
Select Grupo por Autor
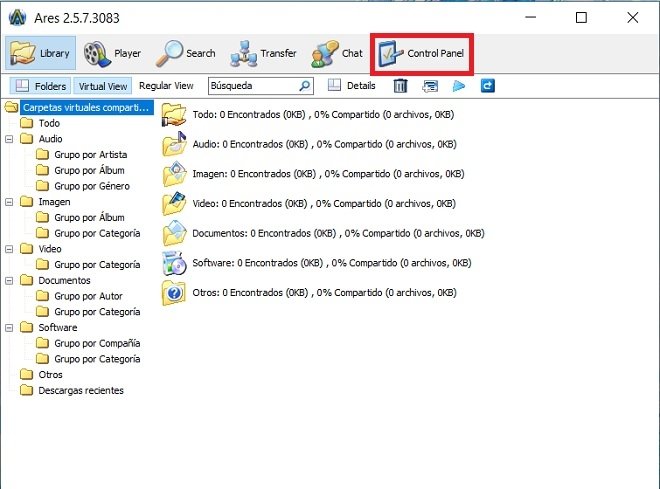click(x=88, y=296)
